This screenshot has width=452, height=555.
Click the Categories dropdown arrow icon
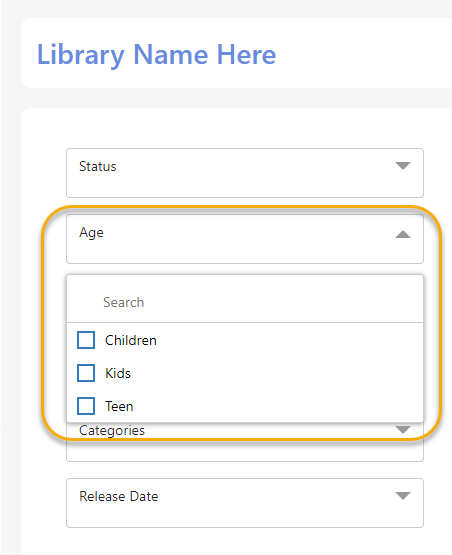[x=403, y=430]
